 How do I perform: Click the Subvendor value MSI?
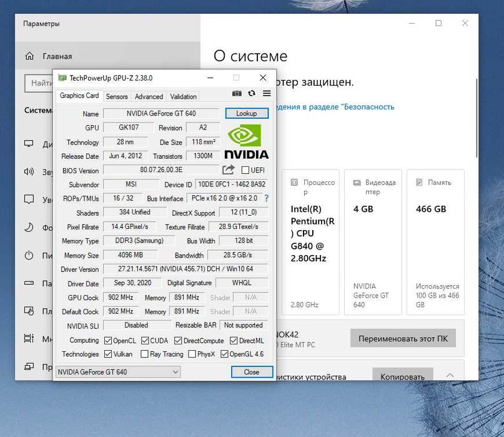tap(131, 184)
